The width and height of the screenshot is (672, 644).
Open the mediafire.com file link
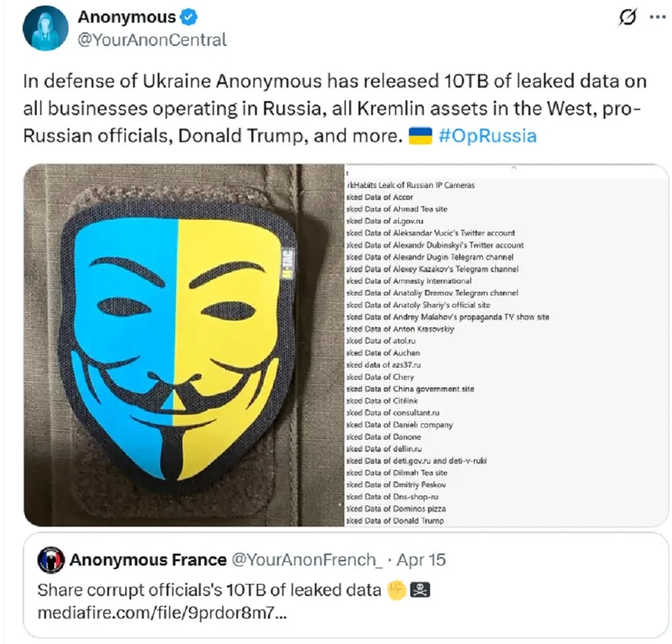162,613
